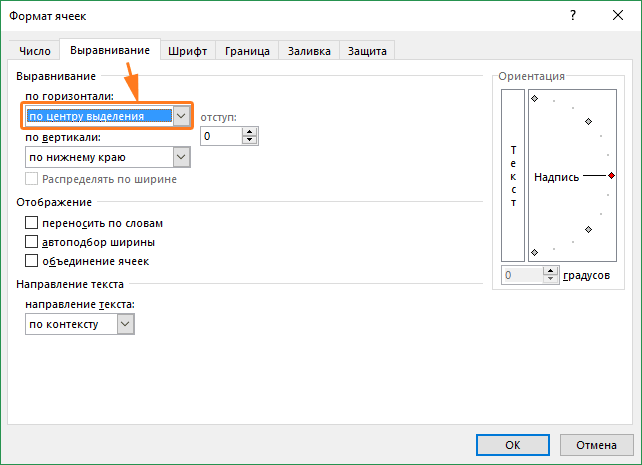Viewport: 642px width, 465px height.
Task: Open the Граница tab
Action: (x=247, y=51)
